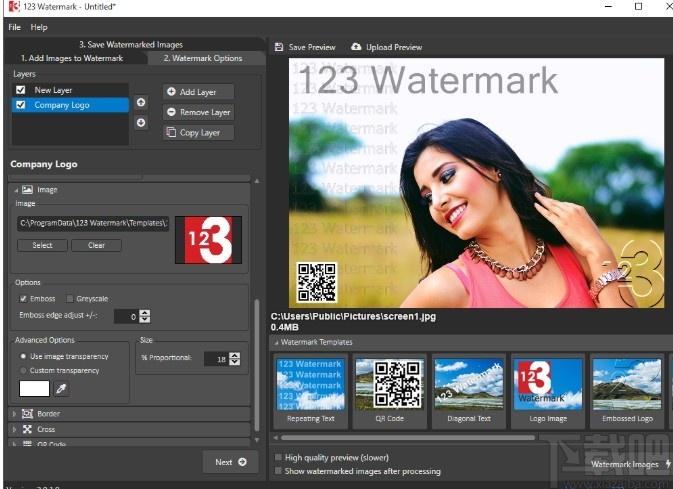Click the Copy Layer button
This screenshot has width=673, height=489.
[199, 133]
